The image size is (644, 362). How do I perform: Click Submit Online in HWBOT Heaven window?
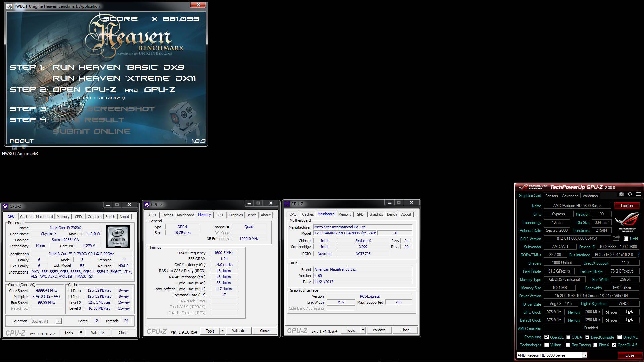92,131
